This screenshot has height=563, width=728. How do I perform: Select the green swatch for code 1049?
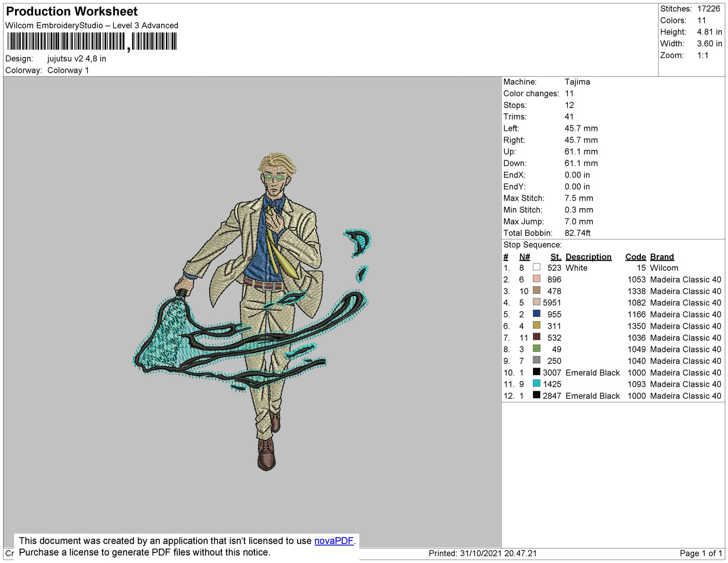tap(537, 348)
